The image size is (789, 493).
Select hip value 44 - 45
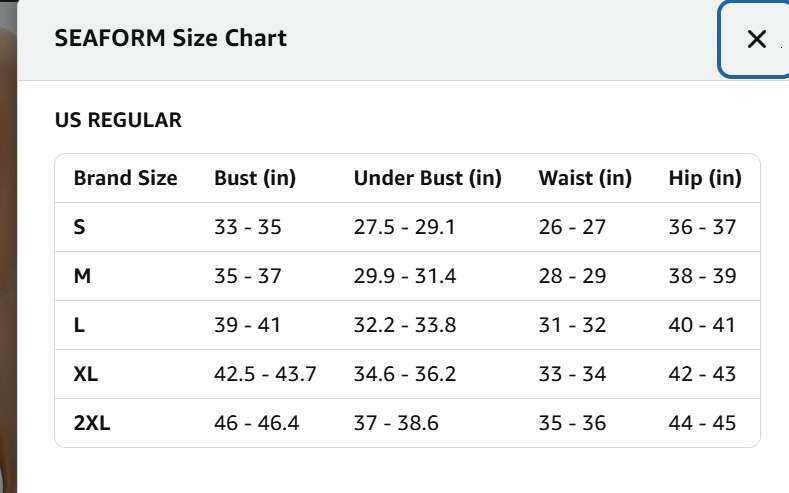(x=702, y=423)
